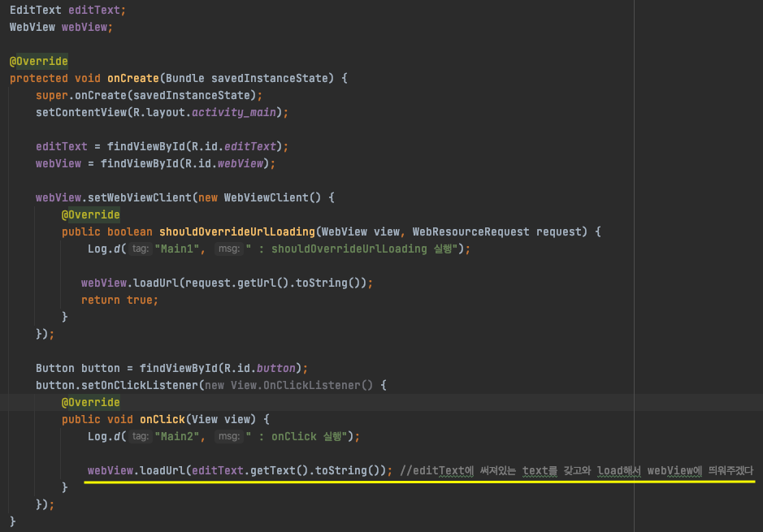763x532 pixels.
Task: Click R.id.editText inside findViewById
Action: (233, 146)
